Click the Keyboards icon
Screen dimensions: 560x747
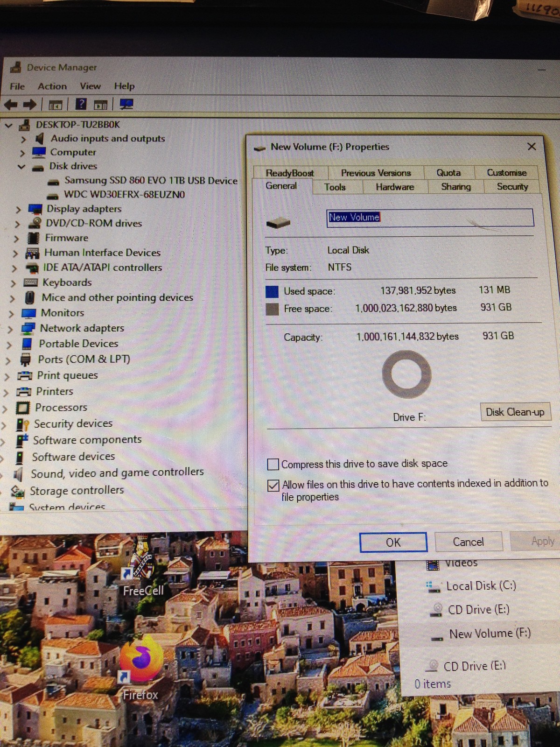(x=30, y=282)
